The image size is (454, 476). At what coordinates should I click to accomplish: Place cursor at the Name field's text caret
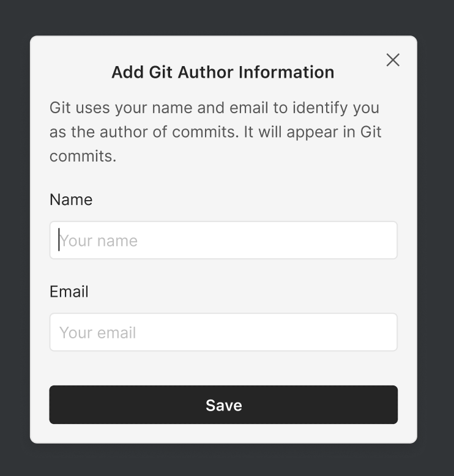click(59, 240)
